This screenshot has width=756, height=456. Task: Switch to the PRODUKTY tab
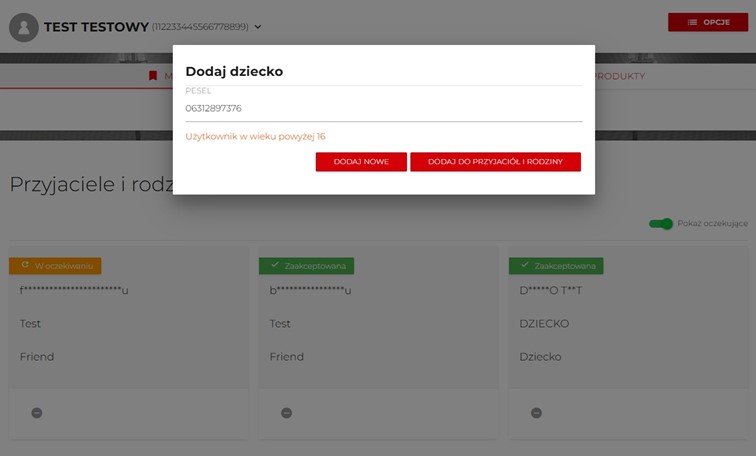coord(619,76)
